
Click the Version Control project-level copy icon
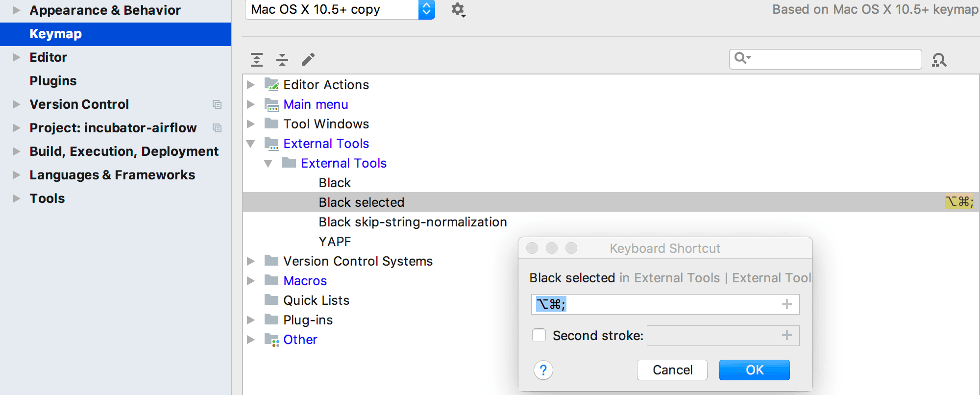tap(217, 104)
